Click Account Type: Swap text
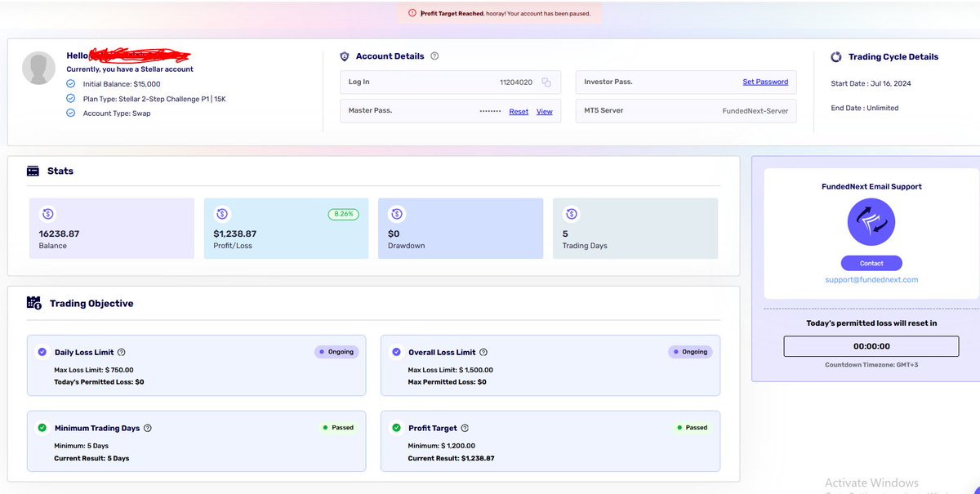 click(x=117, y=113)
